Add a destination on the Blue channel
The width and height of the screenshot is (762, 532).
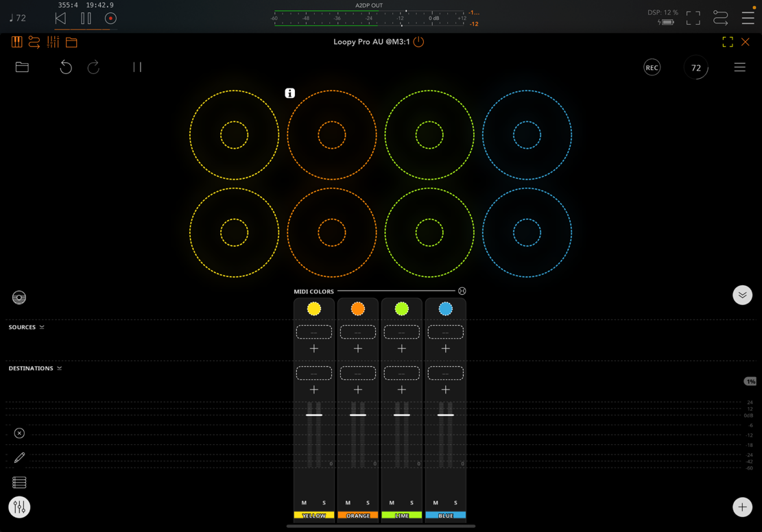(446, 389)
